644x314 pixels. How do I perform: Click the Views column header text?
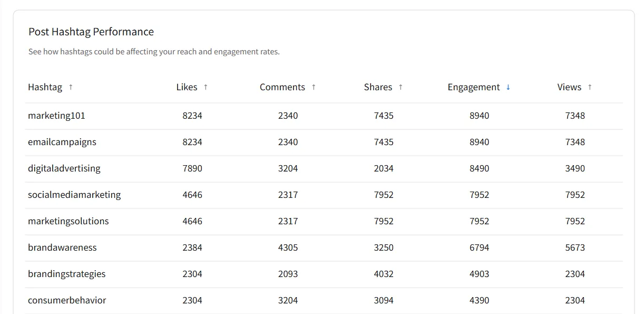[x=569, y=87]
